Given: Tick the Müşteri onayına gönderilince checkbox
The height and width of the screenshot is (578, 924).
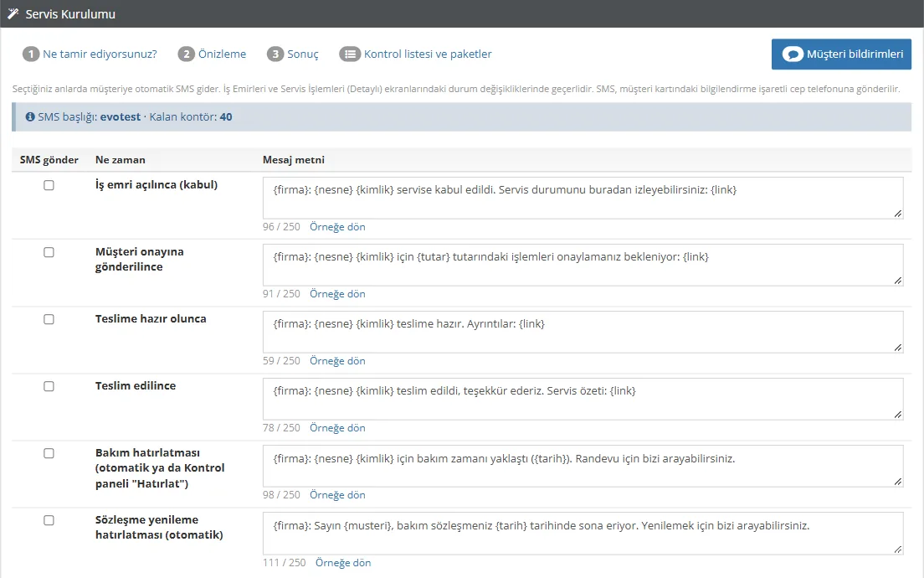Looking at the screenshot, I should pos(49,252).
